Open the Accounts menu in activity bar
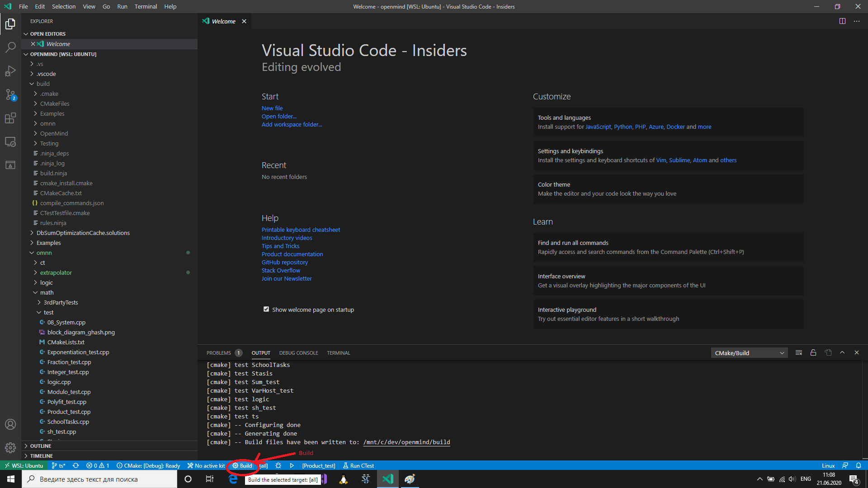 point(10,424)
